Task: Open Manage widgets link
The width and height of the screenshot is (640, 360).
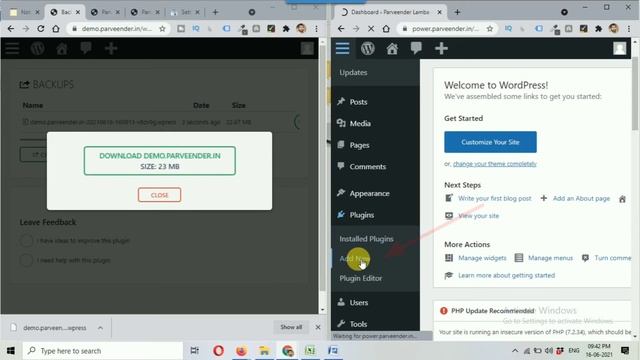Action: click(482, 258)
